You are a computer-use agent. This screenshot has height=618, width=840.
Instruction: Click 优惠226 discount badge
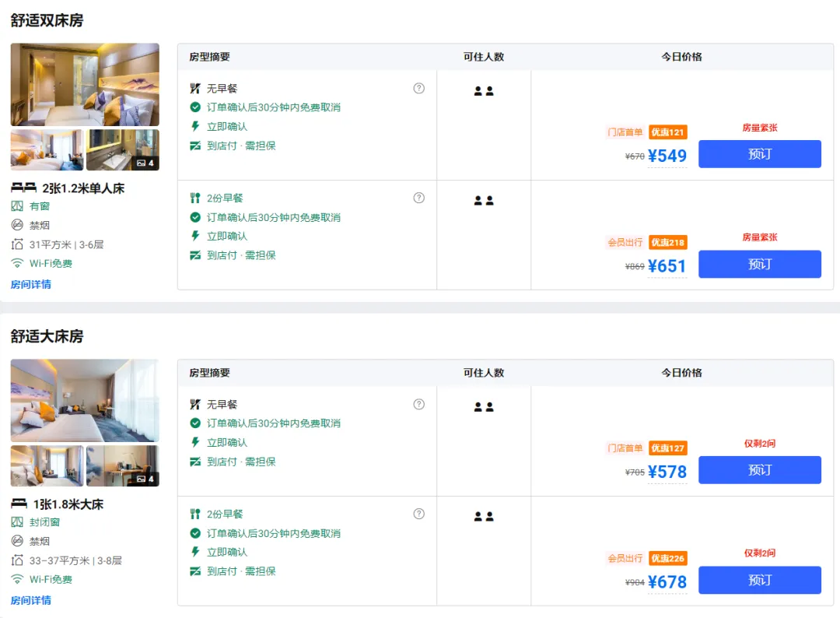click(667, 559)
